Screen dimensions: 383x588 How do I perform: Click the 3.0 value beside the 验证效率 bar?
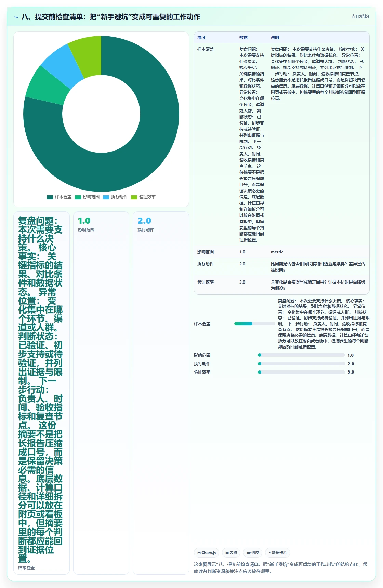(x=351, y=372)
